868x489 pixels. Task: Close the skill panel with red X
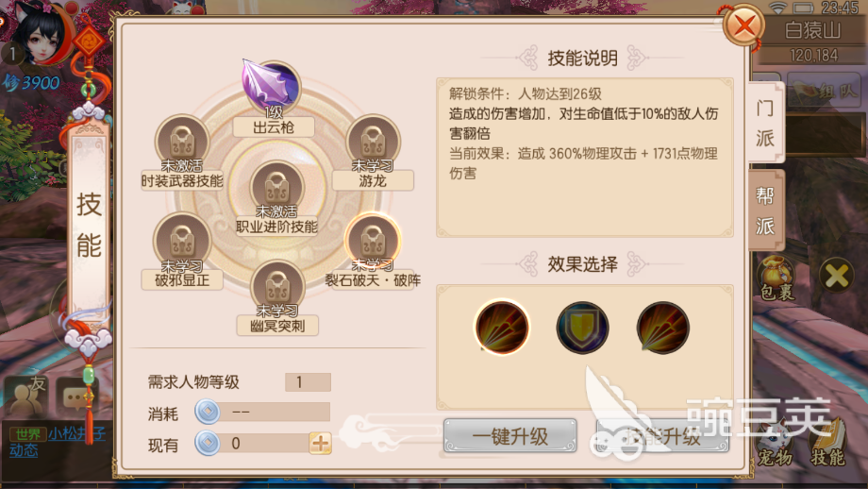pyautogui.click(x=743, y=25)
